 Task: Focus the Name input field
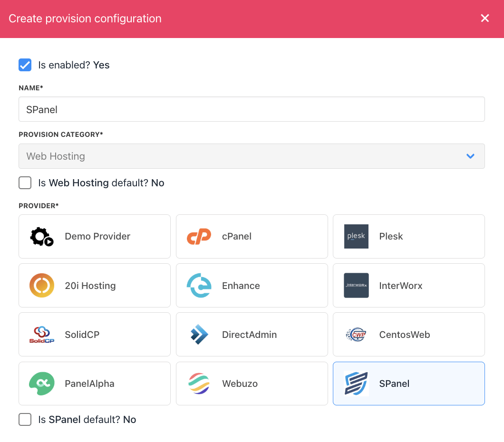[252, 109]
